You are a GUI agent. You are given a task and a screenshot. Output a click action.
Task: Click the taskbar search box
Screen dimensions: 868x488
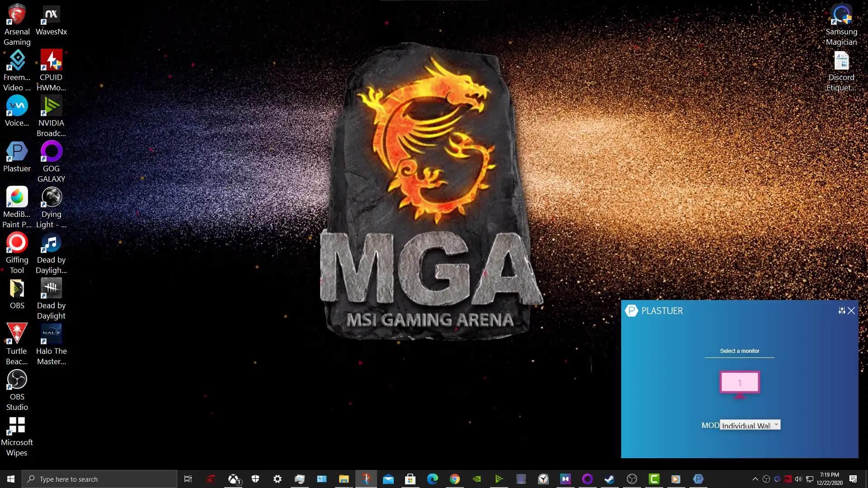pyautogui.click(x=99, y=479)
